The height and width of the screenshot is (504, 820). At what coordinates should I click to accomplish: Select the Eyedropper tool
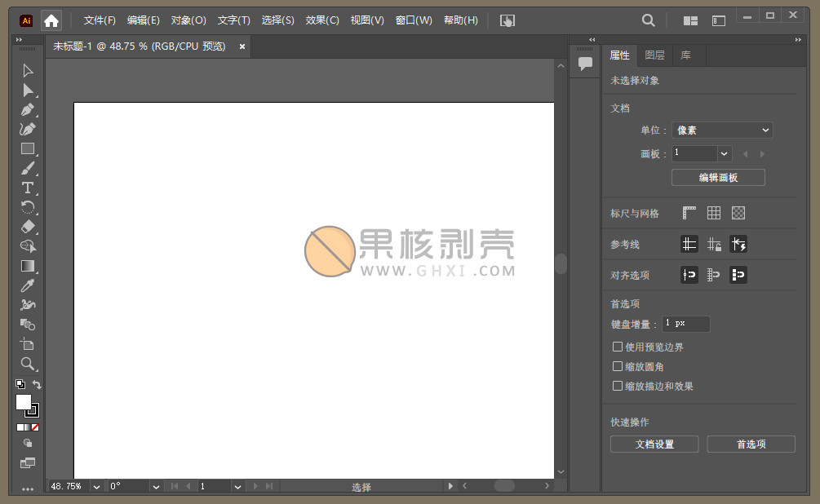point(28,285)
